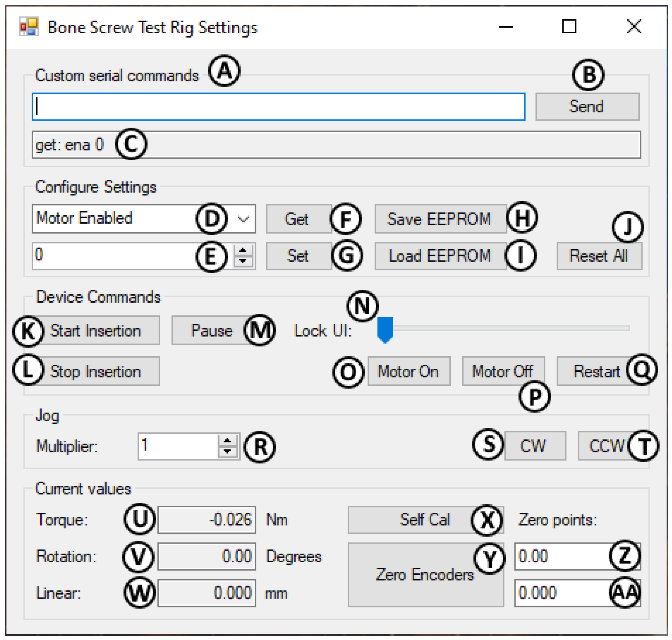Click Load EEPROM
672x640 pixels.
pyautogui.click(x=439, y=256)
